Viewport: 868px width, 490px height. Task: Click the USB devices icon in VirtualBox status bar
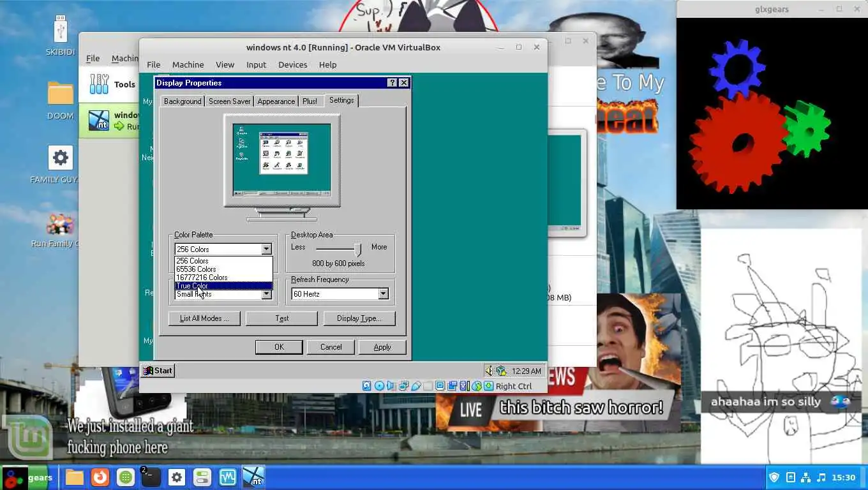point(416,386)
